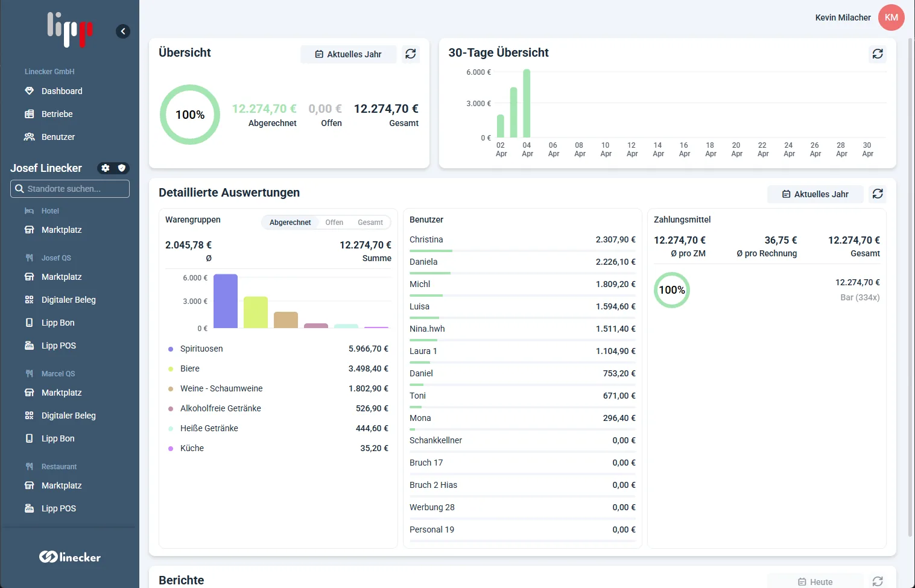Screen dimensions: 915x588
Task: Click the tallest bar in the 30-Tage chart
Action: point(527,103)
